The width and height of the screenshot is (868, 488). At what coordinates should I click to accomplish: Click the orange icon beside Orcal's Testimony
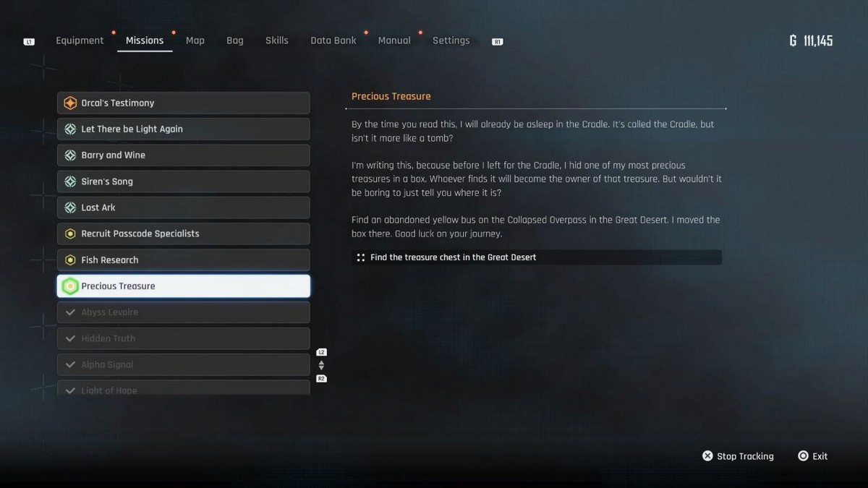pyautogui.click(x=70, y=103)
